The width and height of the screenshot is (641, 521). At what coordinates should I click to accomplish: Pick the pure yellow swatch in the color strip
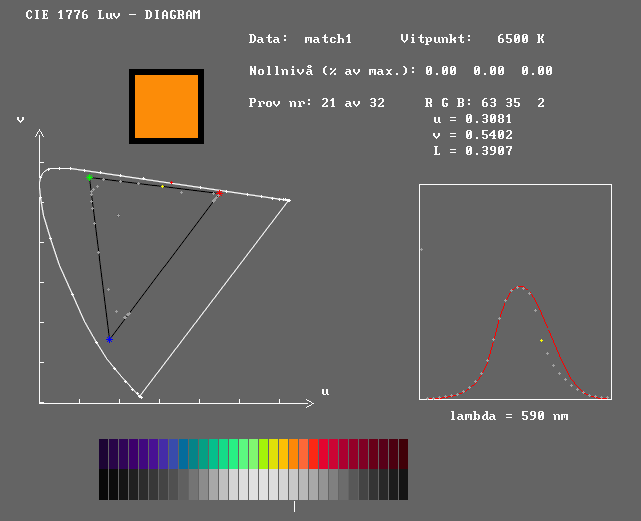[x=273, y=454]
